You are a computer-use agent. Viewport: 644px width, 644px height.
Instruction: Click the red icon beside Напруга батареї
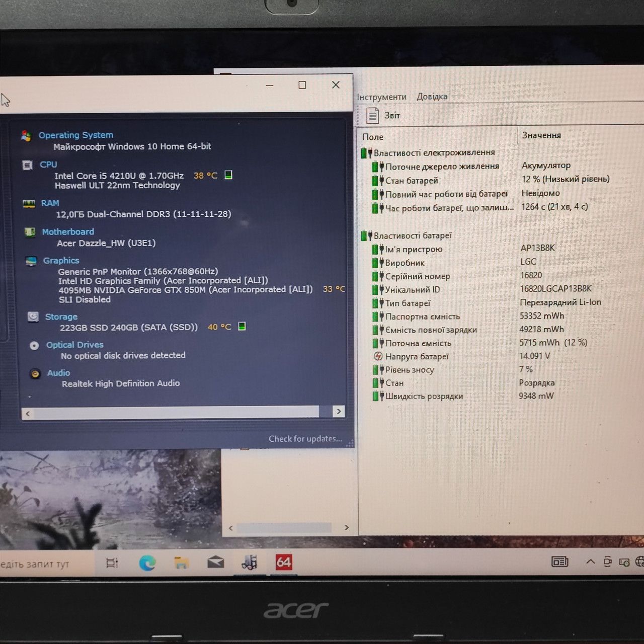click(x=378, y=356)
